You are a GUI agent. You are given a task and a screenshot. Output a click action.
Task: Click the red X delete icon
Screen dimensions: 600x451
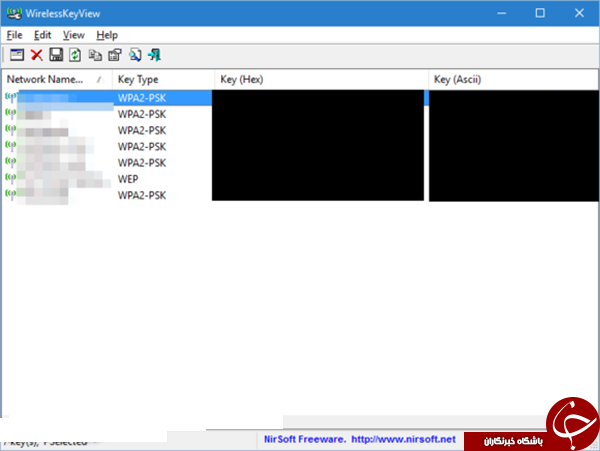(37, 55)
